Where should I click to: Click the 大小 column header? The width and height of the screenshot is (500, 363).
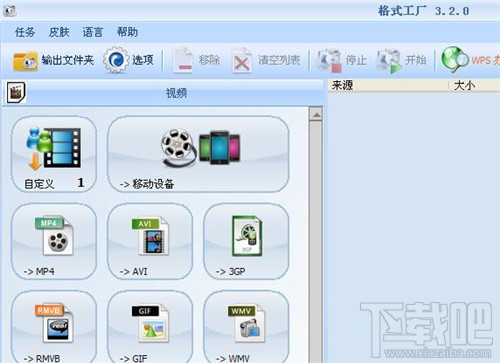[475, 85]
